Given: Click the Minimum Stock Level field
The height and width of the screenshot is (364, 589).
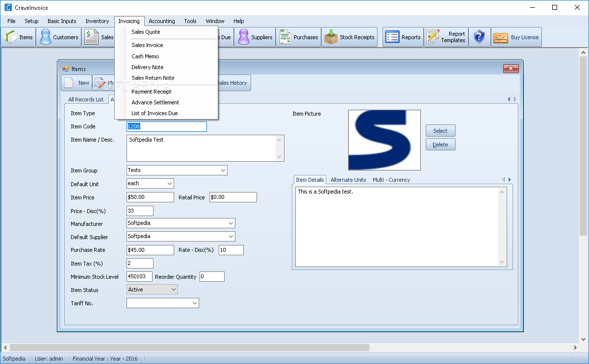Looking at the screenshot, I should coord(139,276).
